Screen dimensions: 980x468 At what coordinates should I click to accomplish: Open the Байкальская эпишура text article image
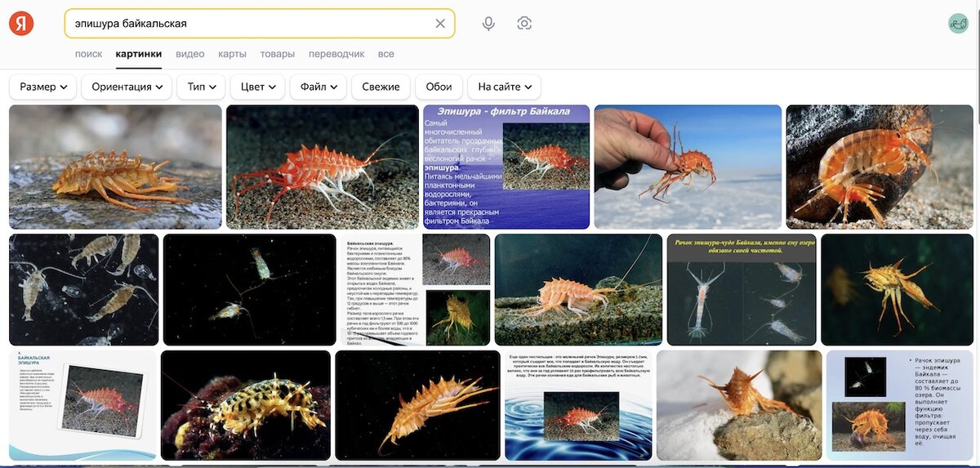[416, 290]
